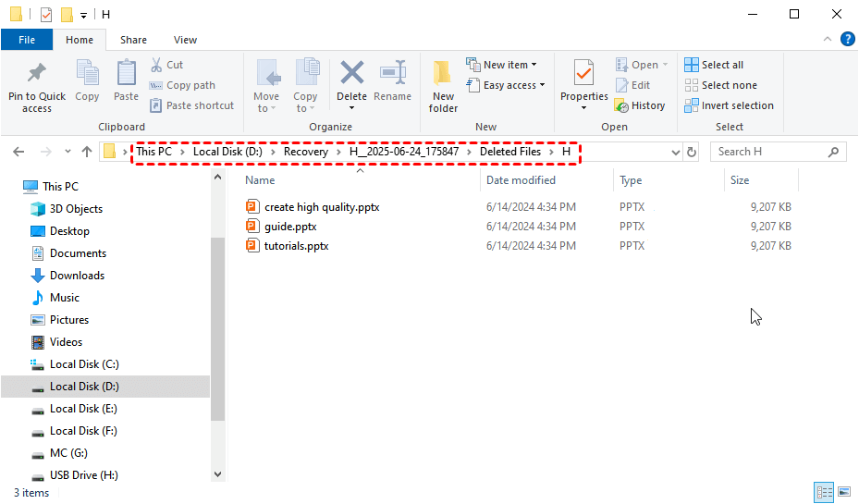This screenshot has height=504, width=859.
Task: Go up one folder level arrow
Action: (x=87, y=152)
